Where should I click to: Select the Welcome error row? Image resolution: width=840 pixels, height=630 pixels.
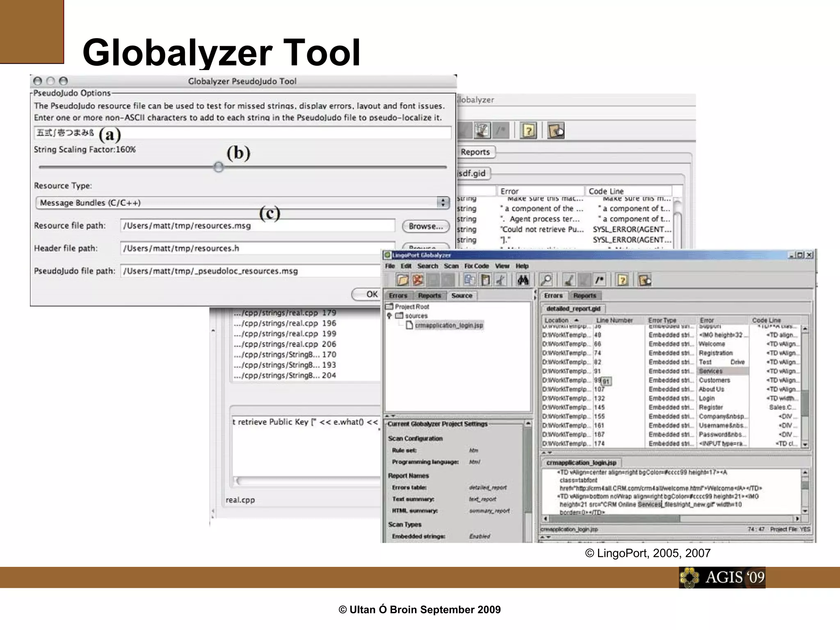coord(671,344)
